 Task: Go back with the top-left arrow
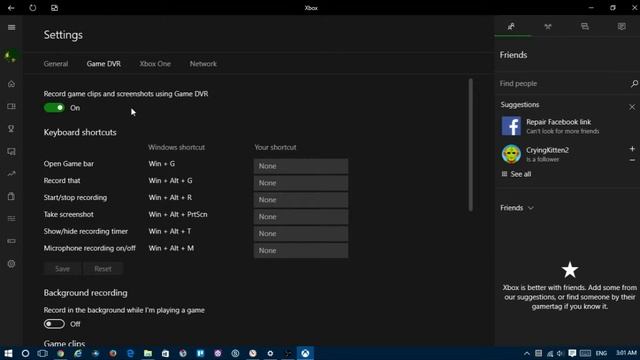(11, 8)
